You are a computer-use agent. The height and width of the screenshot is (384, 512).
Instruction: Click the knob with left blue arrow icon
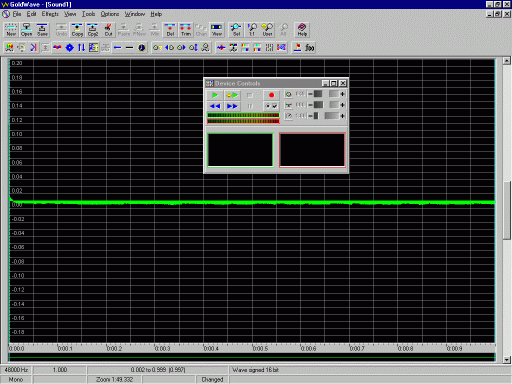tap(169, 48)
